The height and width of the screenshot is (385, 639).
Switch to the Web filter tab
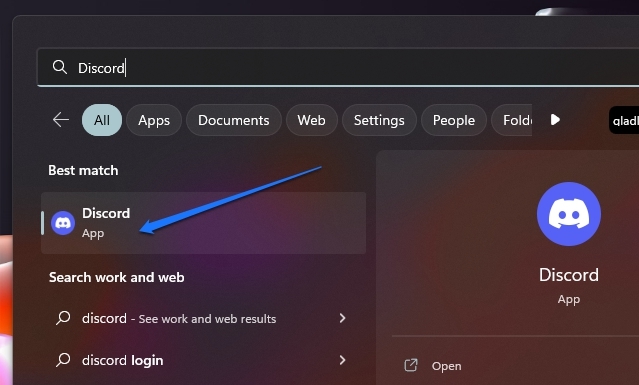311,120
